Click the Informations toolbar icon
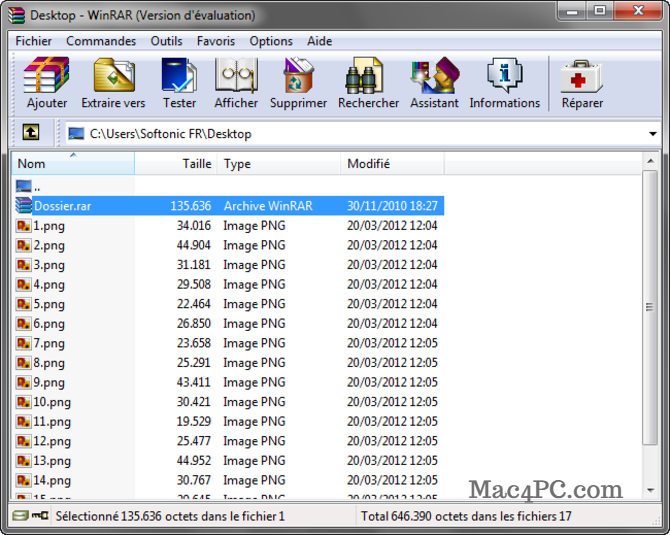Screen dimensions: 670x535 coord(505,75)
